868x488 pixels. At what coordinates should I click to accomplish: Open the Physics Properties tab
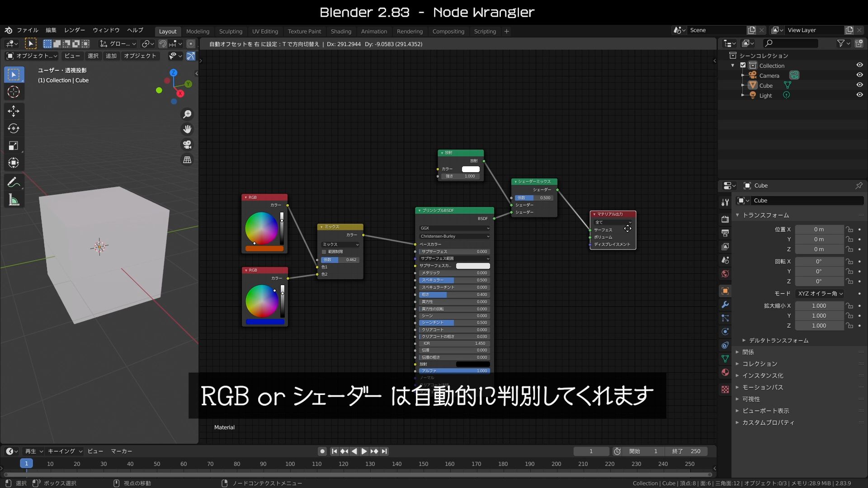(725, 332)
